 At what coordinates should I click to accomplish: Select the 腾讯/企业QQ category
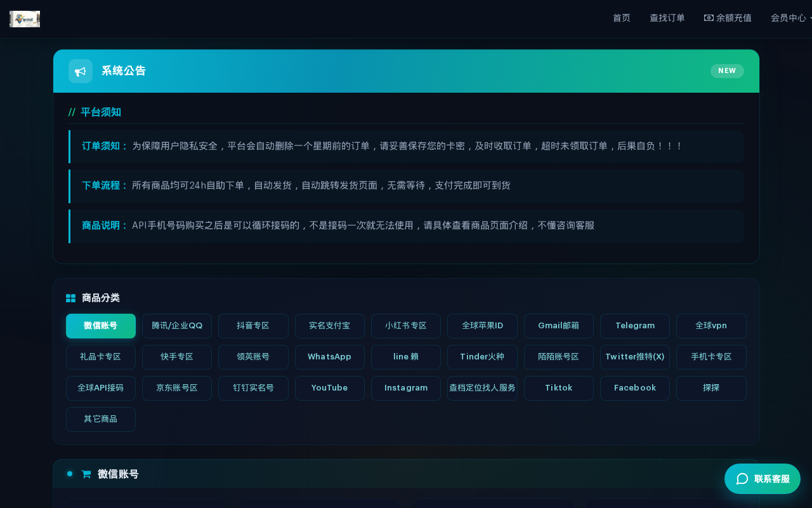click(x=177, y=326)
